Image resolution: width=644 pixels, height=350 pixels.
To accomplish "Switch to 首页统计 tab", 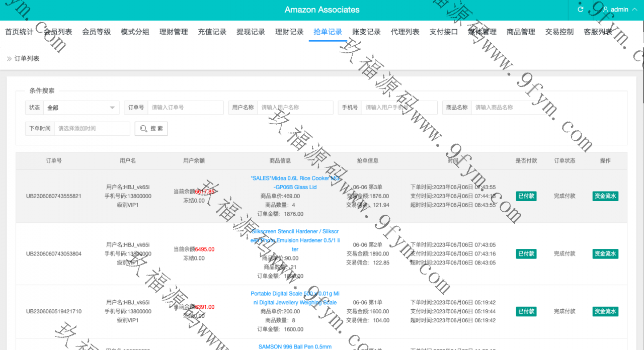I will tap(19, 32).
